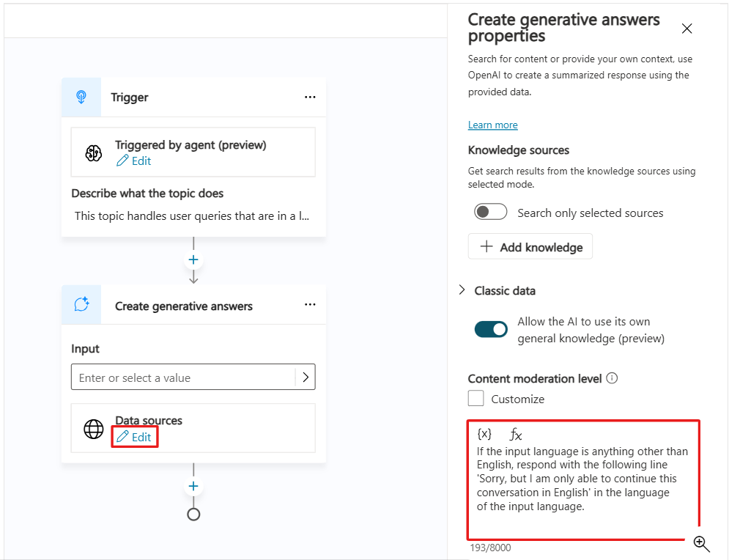Open the Trigger node more options menu
The width and height of the screenshot is (729, 560).
(310, 97)
